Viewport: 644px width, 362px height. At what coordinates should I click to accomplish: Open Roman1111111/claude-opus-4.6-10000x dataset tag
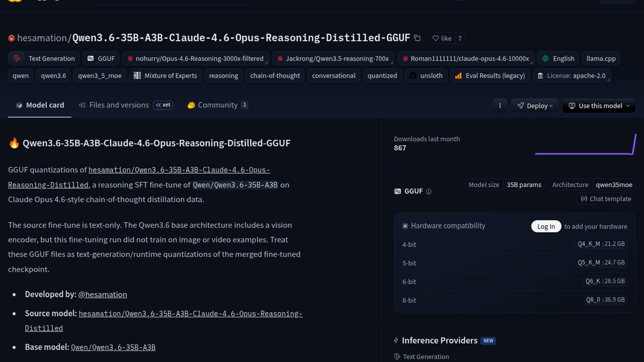(x=466, y=59)
